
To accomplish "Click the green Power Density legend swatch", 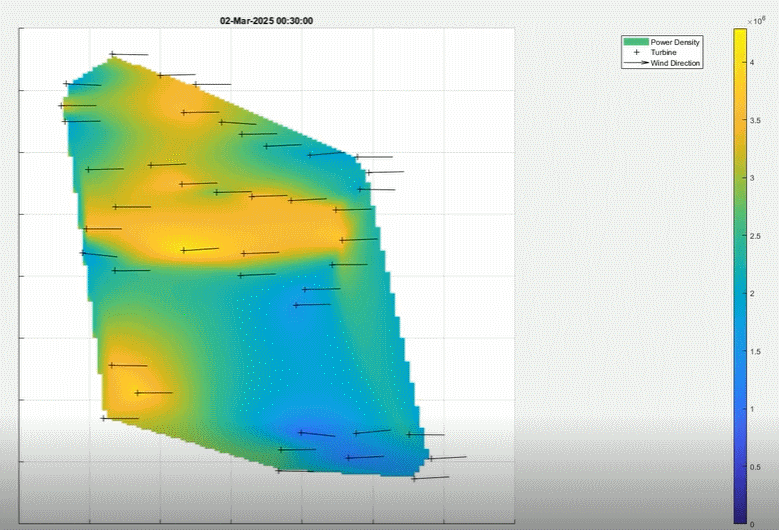I will tap(636, 42).
